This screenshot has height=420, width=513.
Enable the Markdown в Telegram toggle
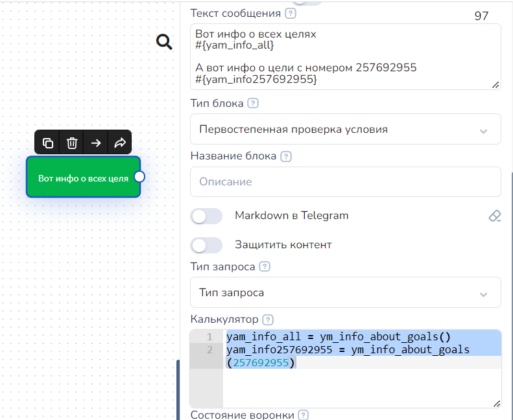pyautogui.click(x=206, y=216)
